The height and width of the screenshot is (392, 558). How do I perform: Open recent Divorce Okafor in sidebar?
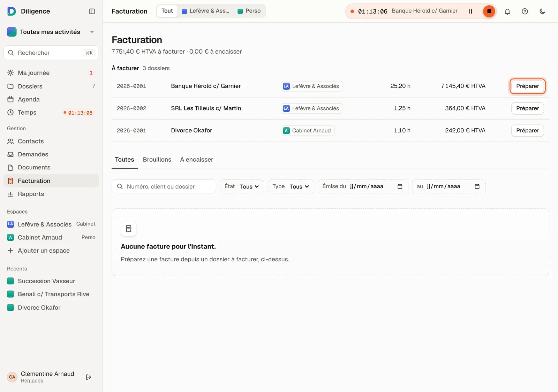click(51, 308)
